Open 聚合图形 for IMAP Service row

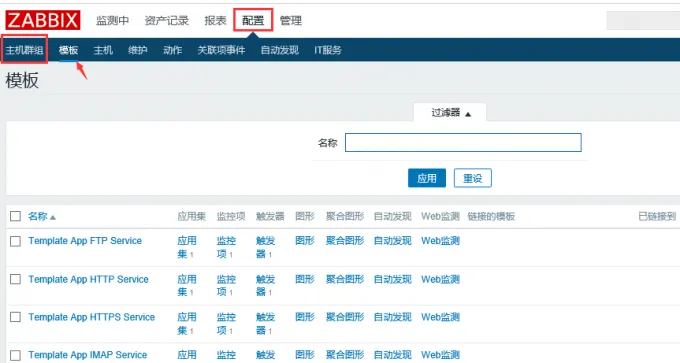click(x=345, y=355)
